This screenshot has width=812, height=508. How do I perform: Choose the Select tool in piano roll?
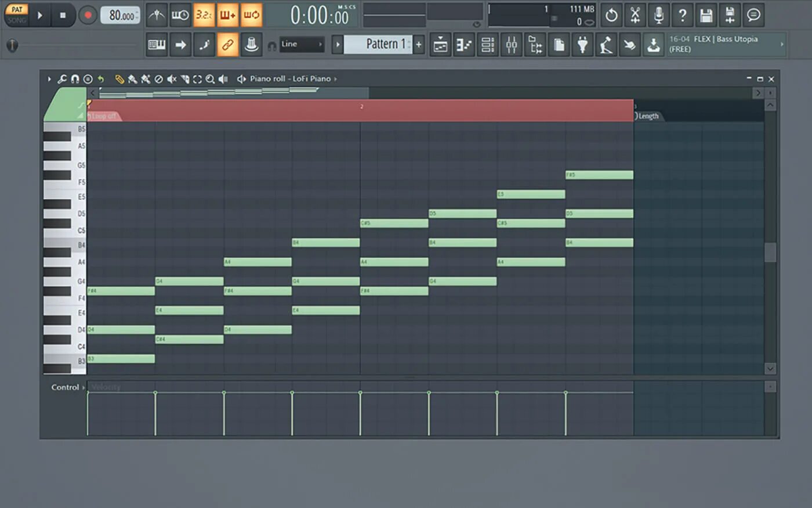coord(198,79)
